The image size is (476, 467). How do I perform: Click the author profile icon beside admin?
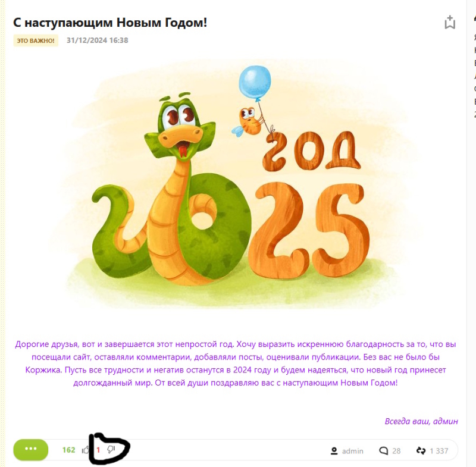coord(334,451)
